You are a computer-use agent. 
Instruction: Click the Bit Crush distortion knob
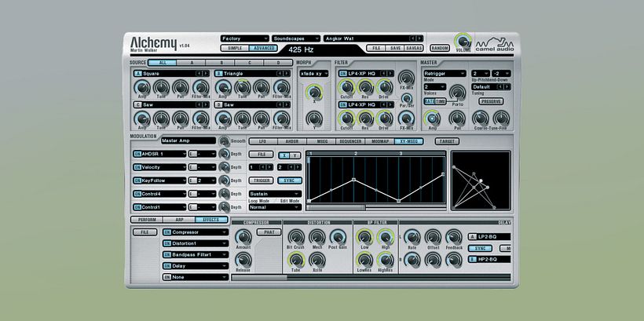click(x=297, y=237)
